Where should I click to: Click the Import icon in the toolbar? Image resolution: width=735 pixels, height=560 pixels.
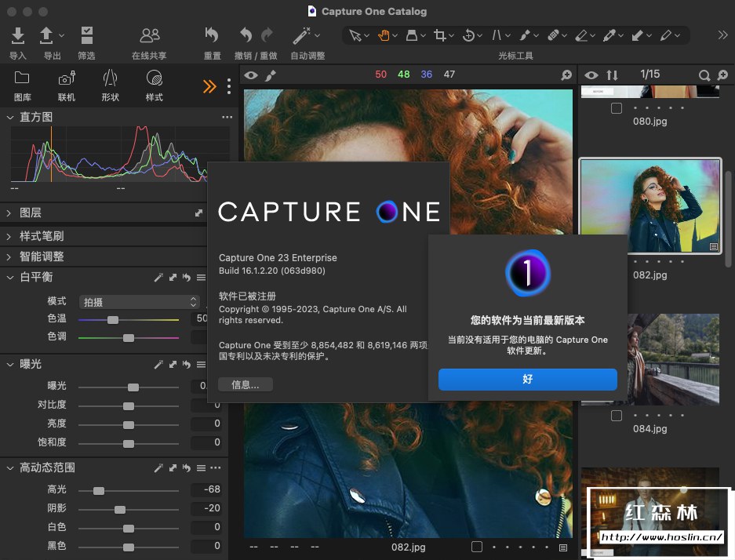tap(17, 36)
